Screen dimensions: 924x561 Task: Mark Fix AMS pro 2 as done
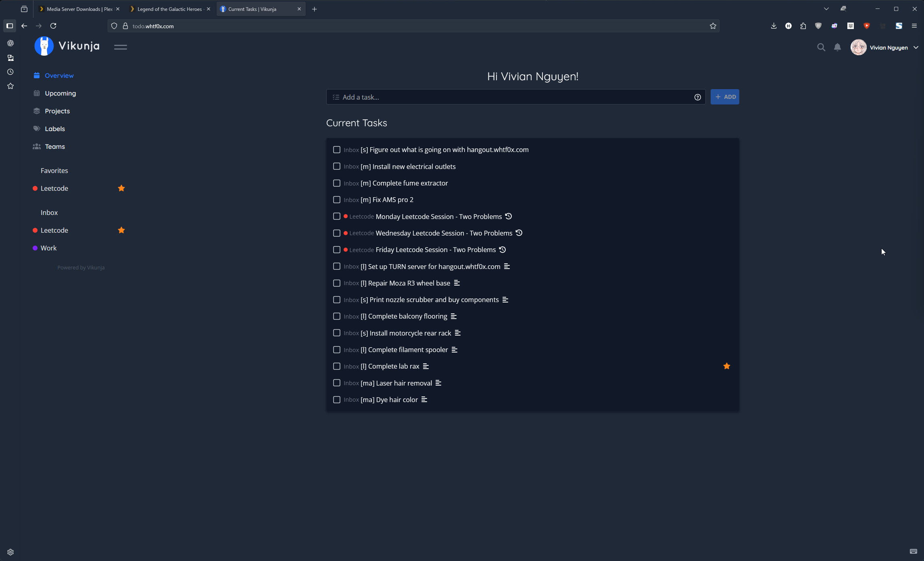click(x=337, y=200)
